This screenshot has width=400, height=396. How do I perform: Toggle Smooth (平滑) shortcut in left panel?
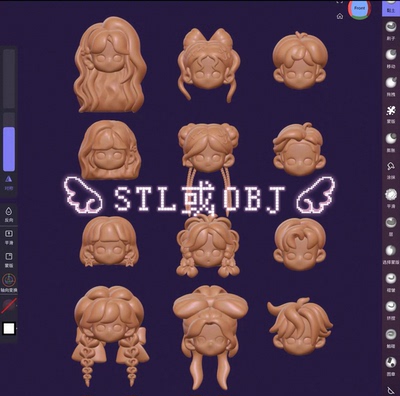click(9, 237)
